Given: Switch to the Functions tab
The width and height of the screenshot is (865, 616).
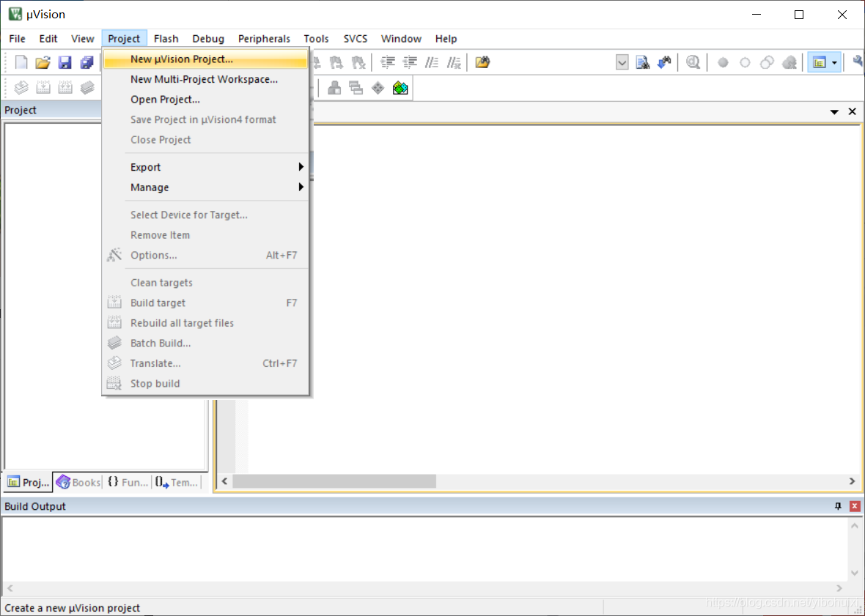Looking at the screenshot, I should click(128, 482).
